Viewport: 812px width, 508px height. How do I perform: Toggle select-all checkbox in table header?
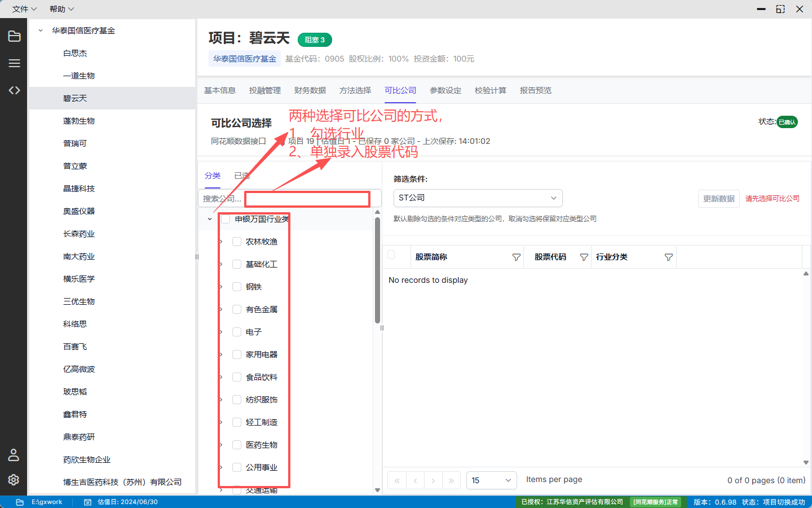pyautogui.click(x=391, y=255)
